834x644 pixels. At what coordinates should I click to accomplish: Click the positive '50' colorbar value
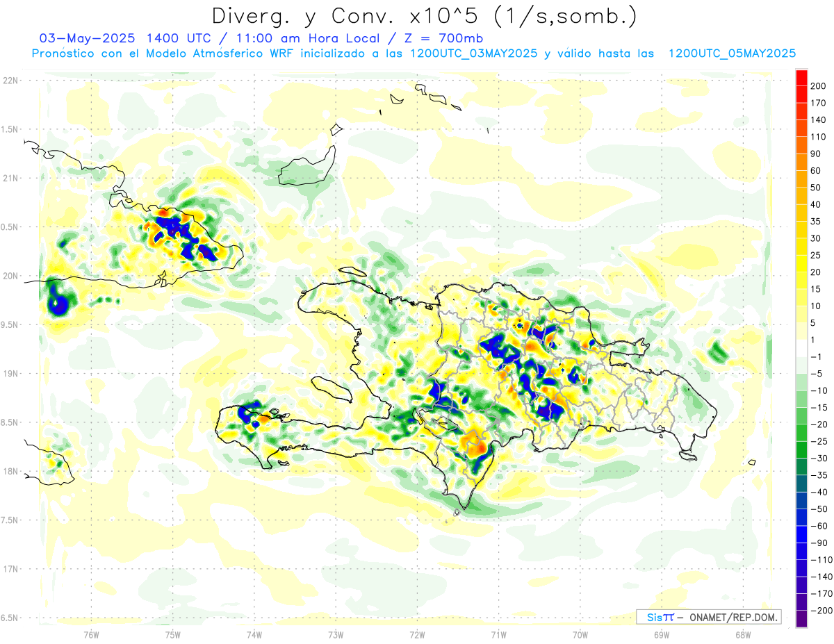tap(817, 188)
